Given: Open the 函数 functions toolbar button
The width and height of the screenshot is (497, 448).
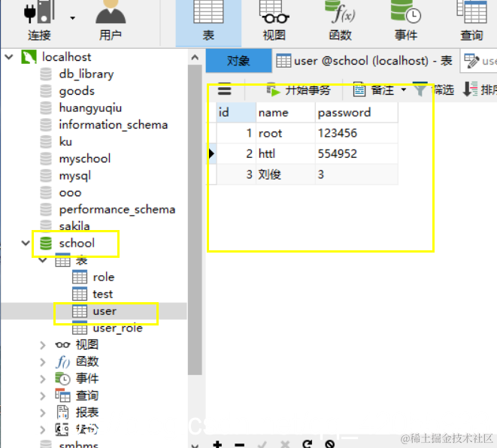Looking at the screenshot, I should pyautogui.click(x=340, y=22).
